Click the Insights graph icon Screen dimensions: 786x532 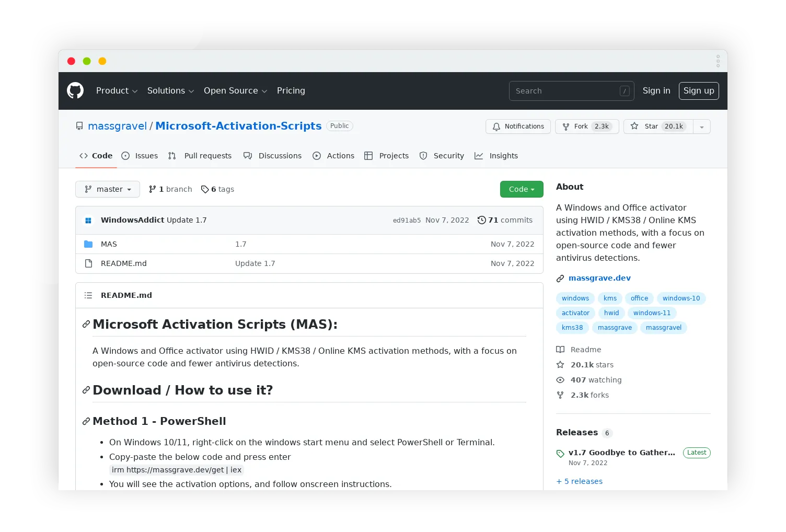(479, 156)
